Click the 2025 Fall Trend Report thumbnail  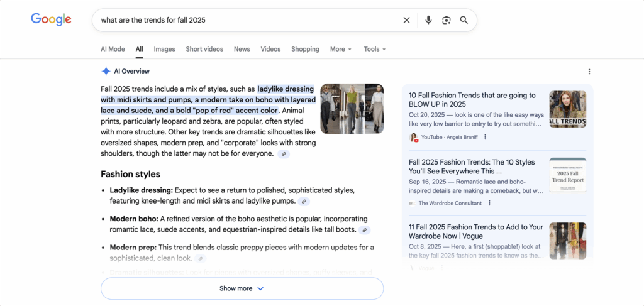click(568, 175)
